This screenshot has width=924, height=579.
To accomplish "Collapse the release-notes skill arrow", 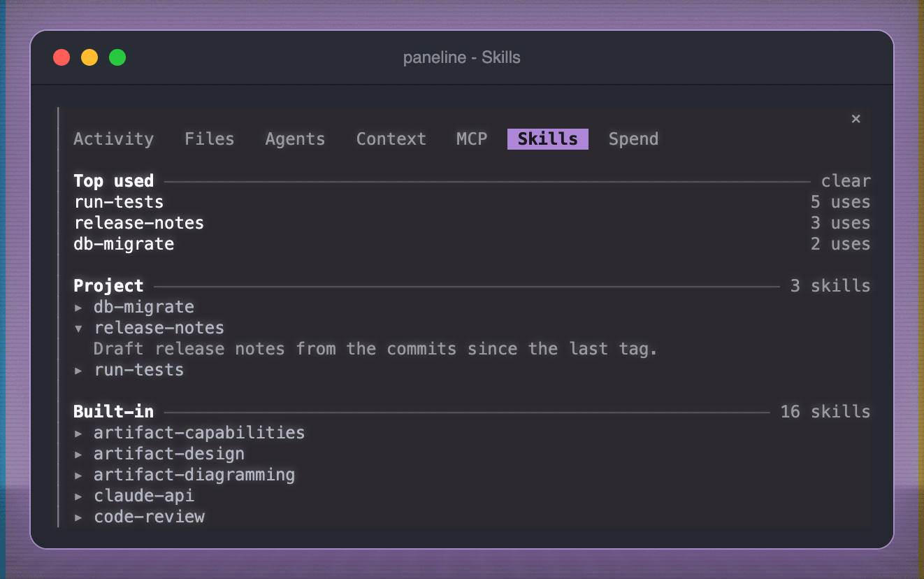I will (x=79, y=328).
